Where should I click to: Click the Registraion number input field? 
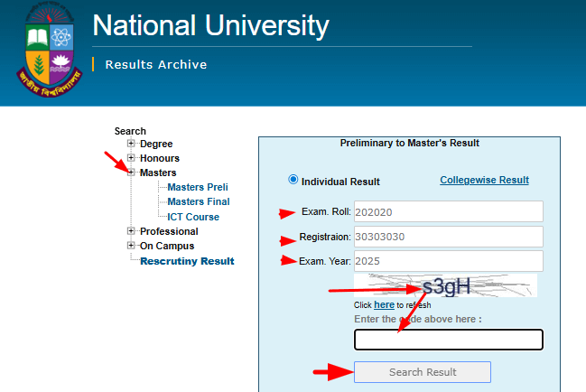[449, 237]
